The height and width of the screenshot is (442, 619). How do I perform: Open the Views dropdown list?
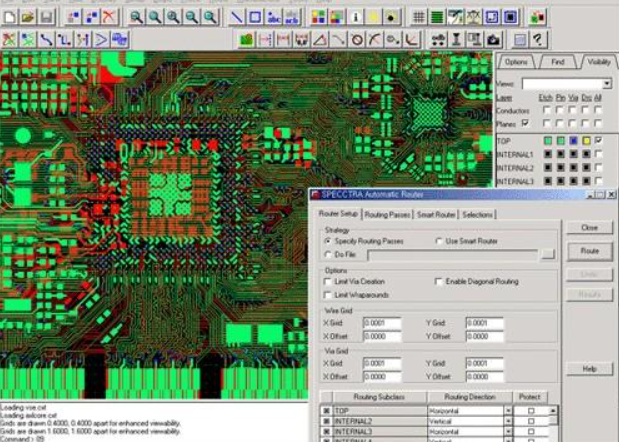pyautogui.click(x=606, y=84)
